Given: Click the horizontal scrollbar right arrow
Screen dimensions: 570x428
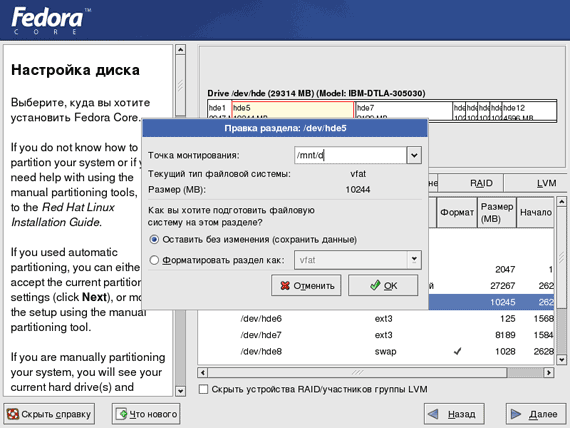Looking at the screenshot, I should (x=549, y=372).
